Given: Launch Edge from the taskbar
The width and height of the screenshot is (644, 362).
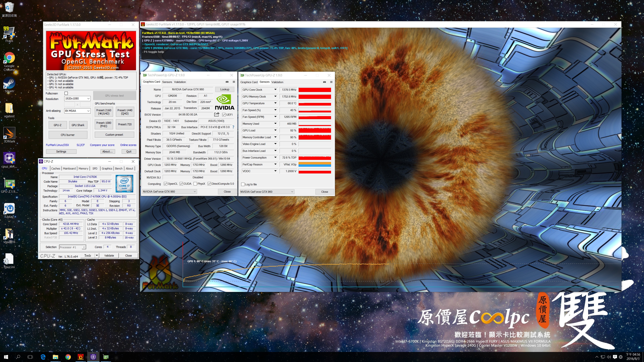Looking at the screenshot, I should [x=43, y=357].
